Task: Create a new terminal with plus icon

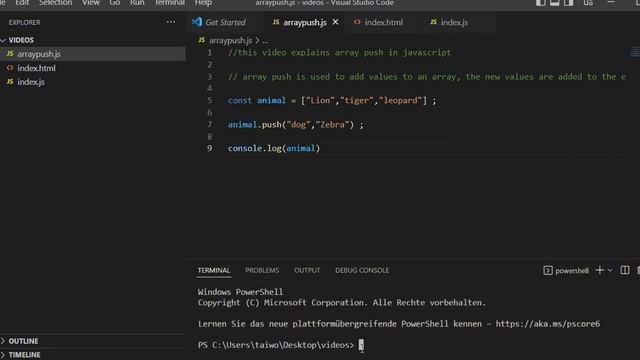Action: (600, 270)
